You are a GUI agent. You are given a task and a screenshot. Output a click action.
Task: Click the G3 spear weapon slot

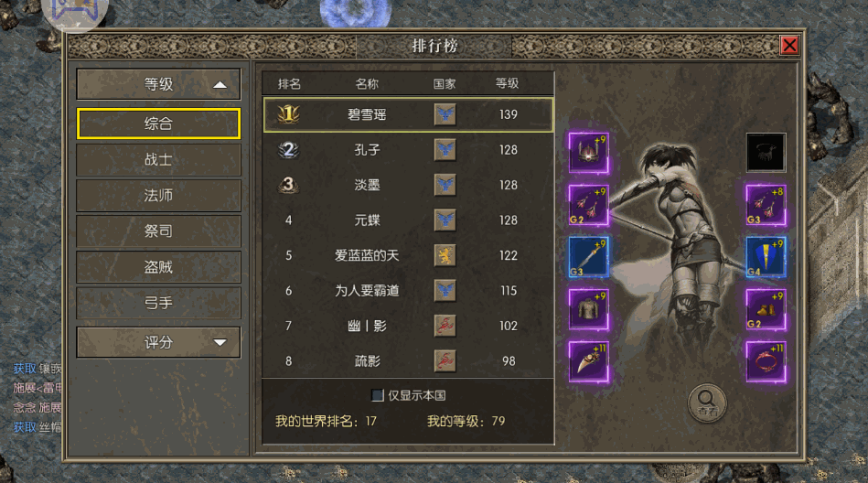pyautogui.click(x=588, y=257)
